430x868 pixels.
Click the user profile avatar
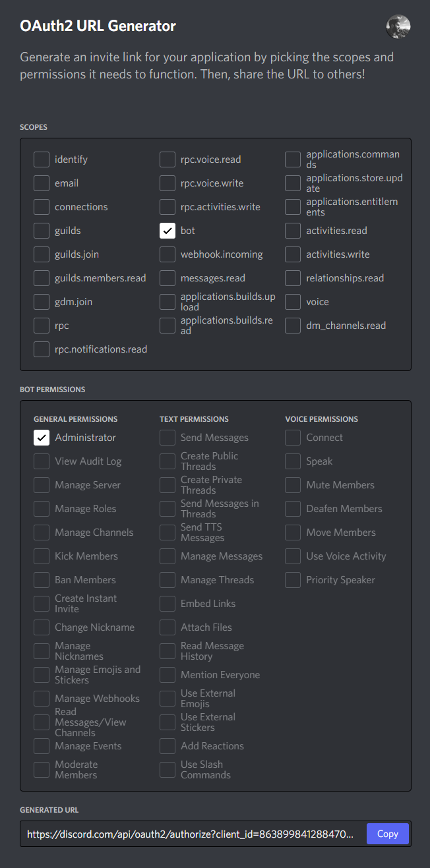click(398, 27)
